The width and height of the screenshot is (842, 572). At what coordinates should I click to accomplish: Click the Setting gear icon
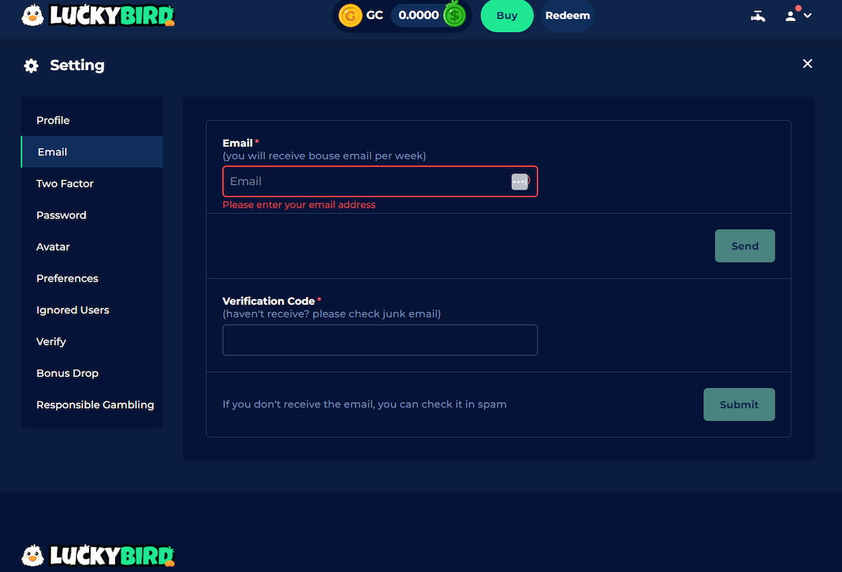(31, 66)
